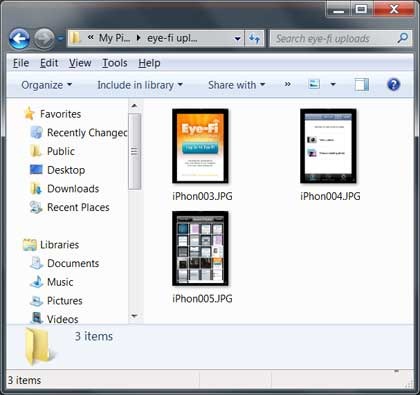Viewport: 420px width, 395px height.
Task: Toggle the preview pane button
Action: click(x=362, y=85)
